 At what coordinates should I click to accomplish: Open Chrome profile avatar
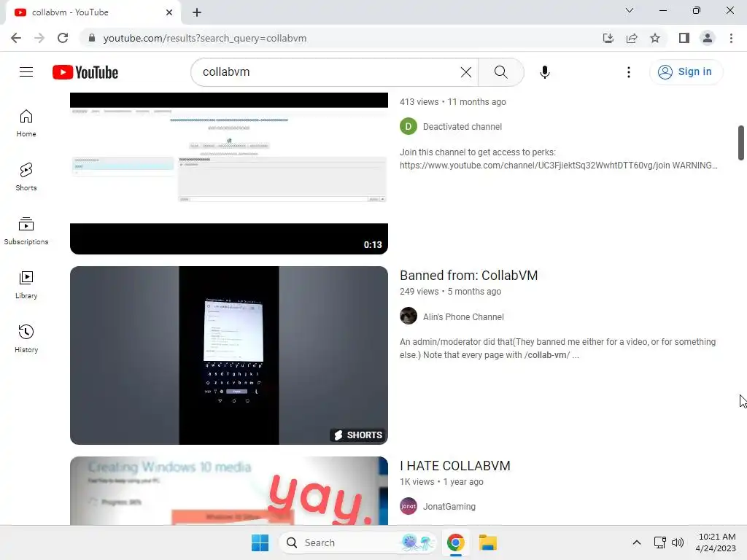click(708, 38)
